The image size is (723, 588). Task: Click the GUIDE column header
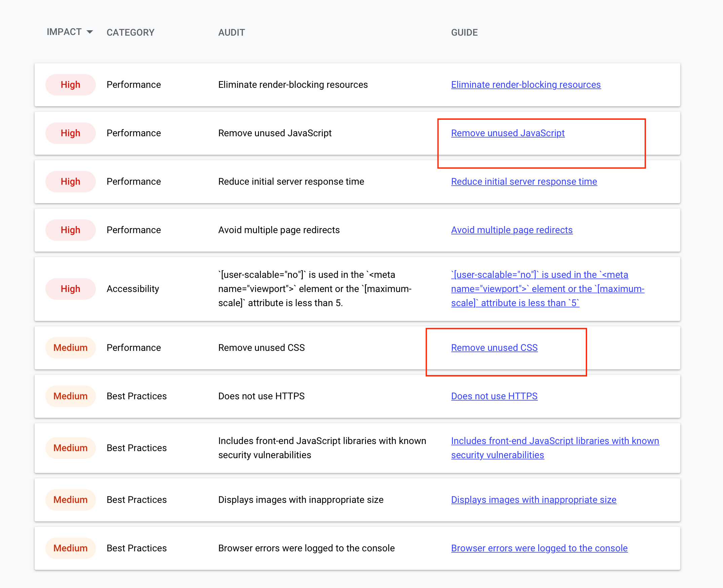464,33
